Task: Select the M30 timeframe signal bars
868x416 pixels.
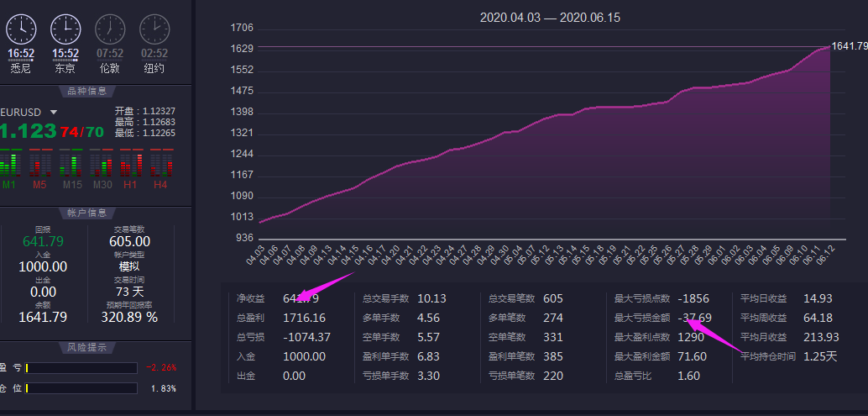Action: [x=101, y=163]
